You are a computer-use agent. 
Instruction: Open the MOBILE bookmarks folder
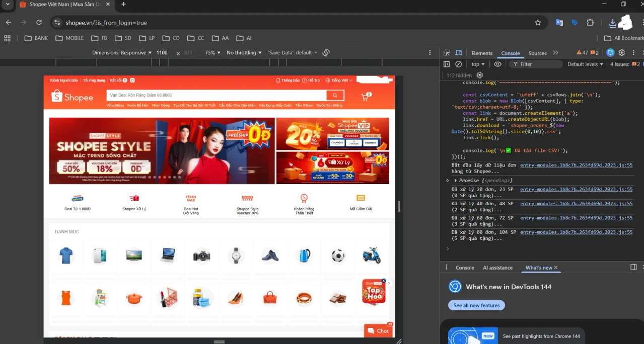click(69, 38)
